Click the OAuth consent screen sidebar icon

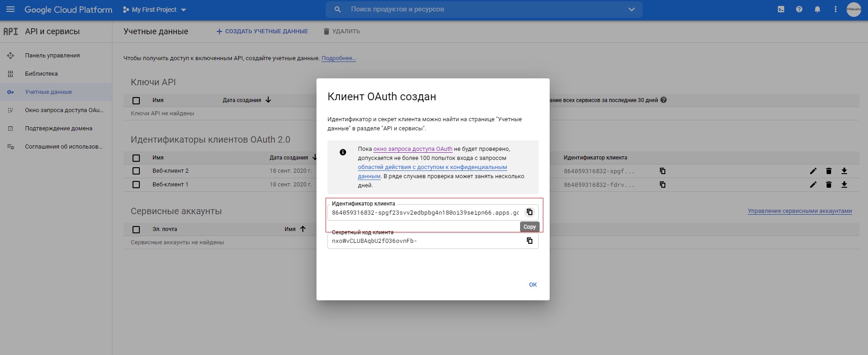[x=10, y=110]
